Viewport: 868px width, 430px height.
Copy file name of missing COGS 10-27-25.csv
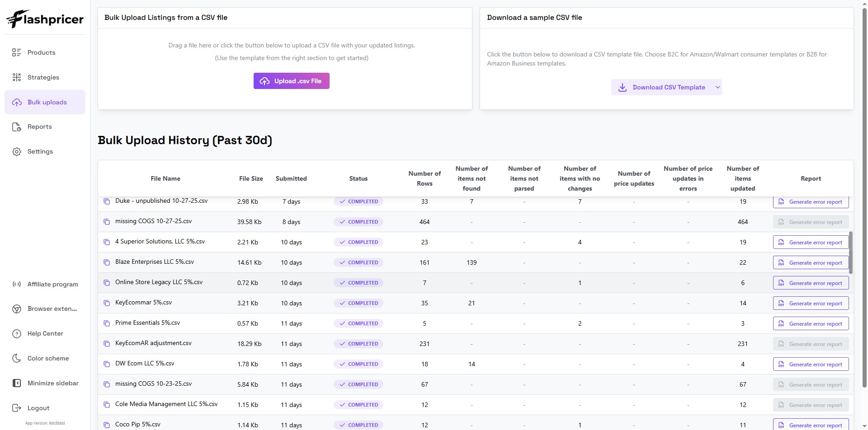pos(107,222)
